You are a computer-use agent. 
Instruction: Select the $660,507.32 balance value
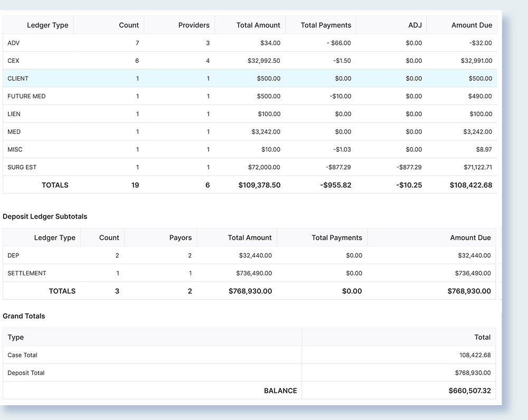click(x=469, y=391)
